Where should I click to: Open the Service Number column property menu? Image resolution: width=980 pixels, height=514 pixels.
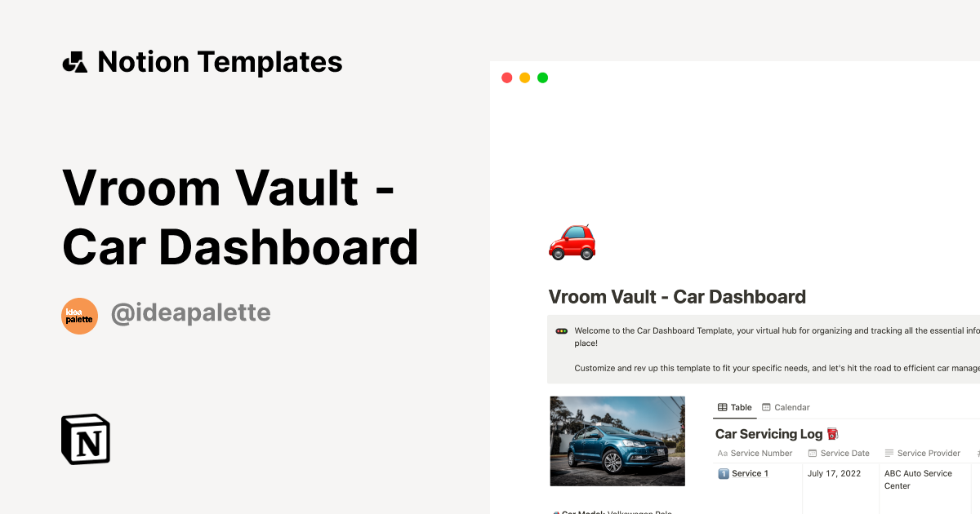tap(760, 452)
